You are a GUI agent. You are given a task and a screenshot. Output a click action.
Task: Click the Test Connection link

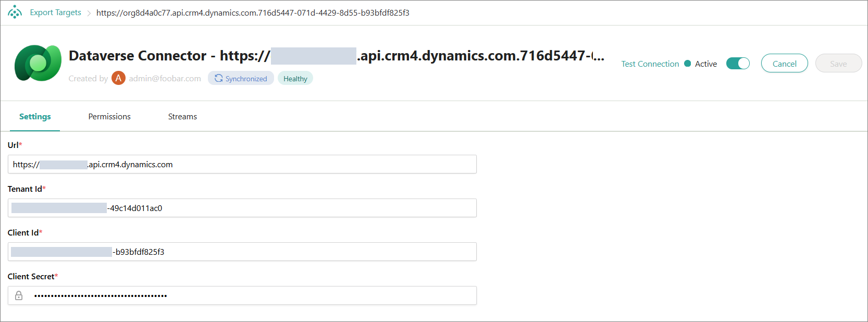(650, 64)
